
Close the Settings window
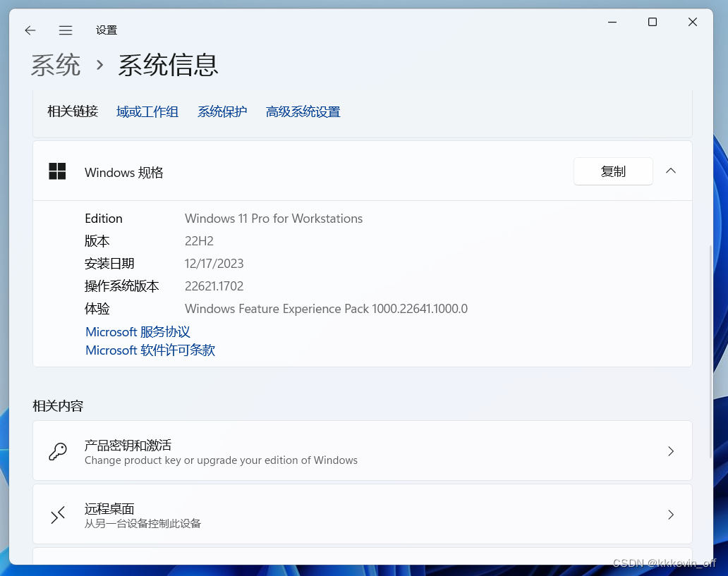[692, 22]
